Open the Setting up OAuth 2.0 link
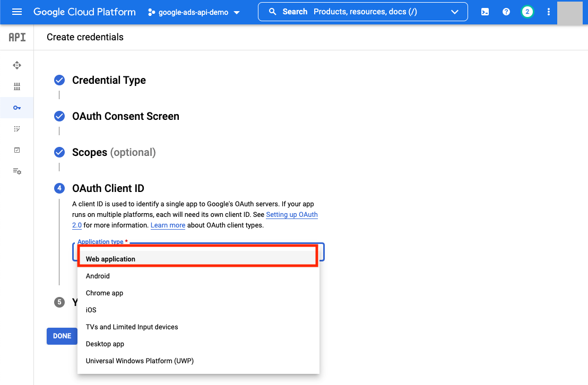 click(292, 215)
